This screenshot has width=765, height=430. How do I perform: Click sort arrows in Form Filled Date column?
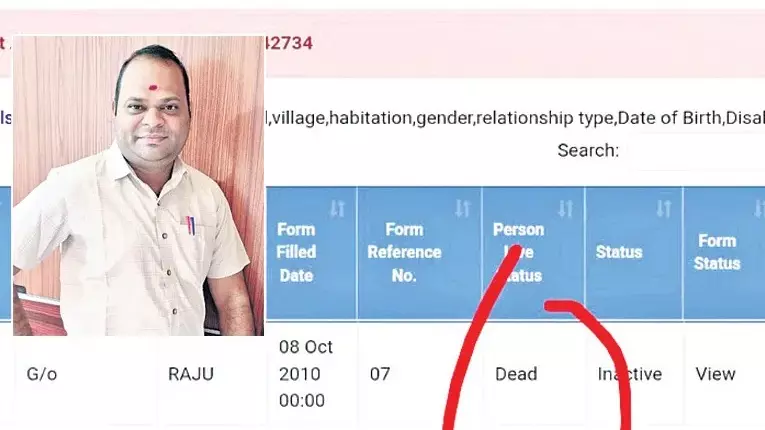[x=337, y=209]
